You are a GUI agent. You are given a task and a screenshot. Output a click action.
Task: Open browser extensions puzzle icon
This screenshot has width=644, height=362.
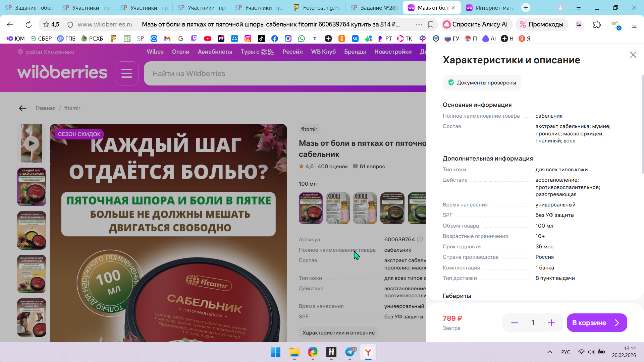tap(597, 24)
